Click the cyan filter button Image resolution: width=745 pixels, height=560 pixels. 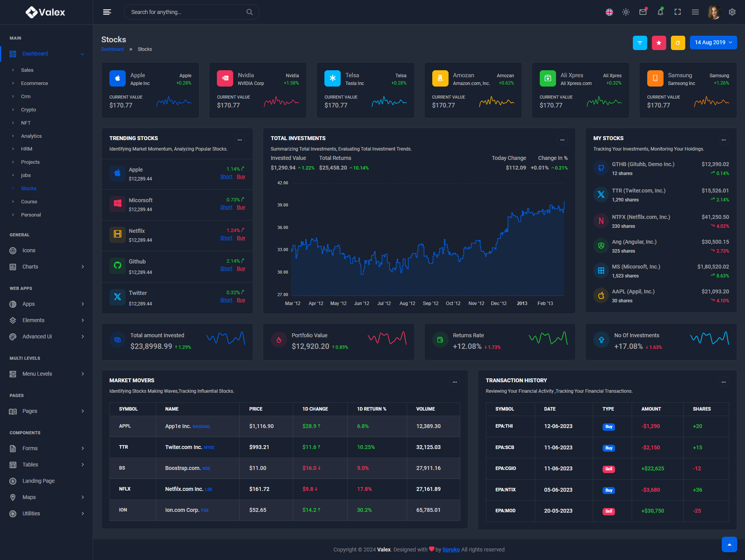point(640,43)
